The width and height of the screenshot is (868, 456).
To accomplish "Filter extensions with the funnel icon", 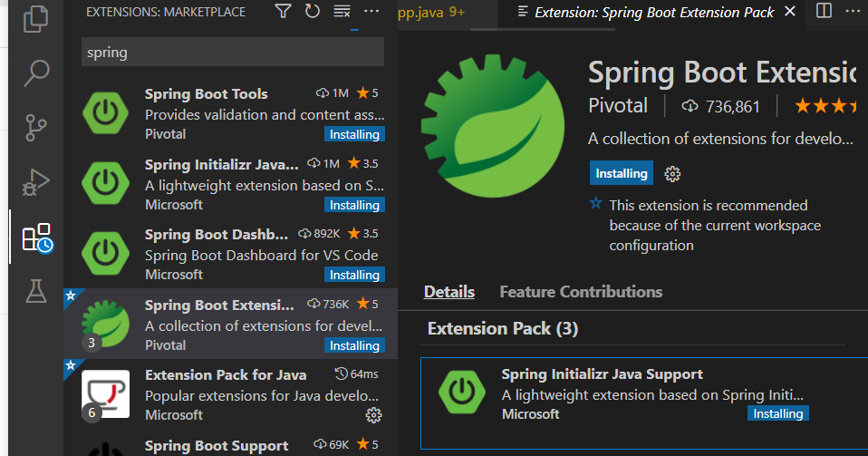I will pos(283,11).
